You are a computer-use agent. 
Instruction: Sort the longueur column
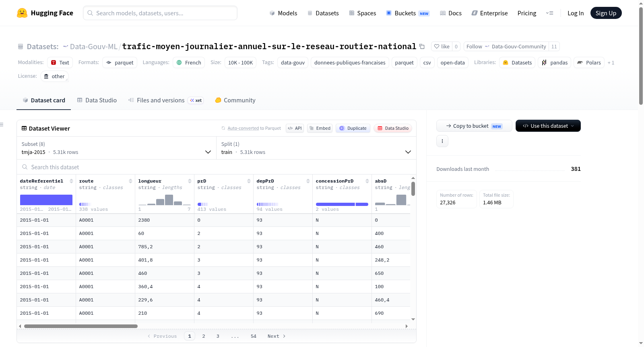pyautogui.click(x=190, y=181)
